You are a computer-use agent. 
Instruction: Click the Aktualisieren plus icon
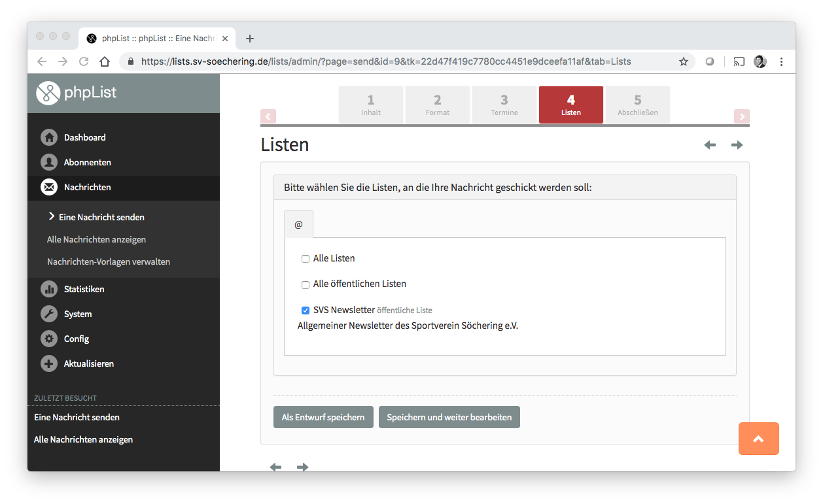pyautogui.click(x=49, y=363)
